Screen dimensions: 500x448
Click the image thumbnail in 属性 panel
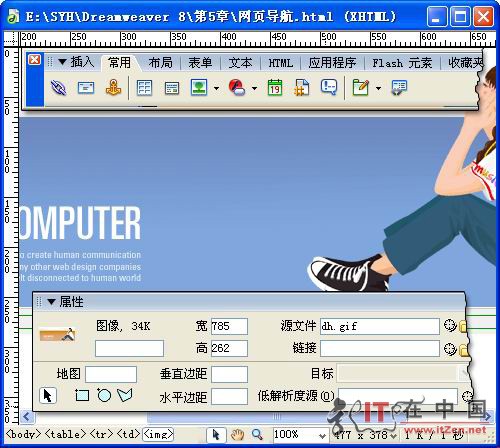pyautogui.click(x=57, y=334)
